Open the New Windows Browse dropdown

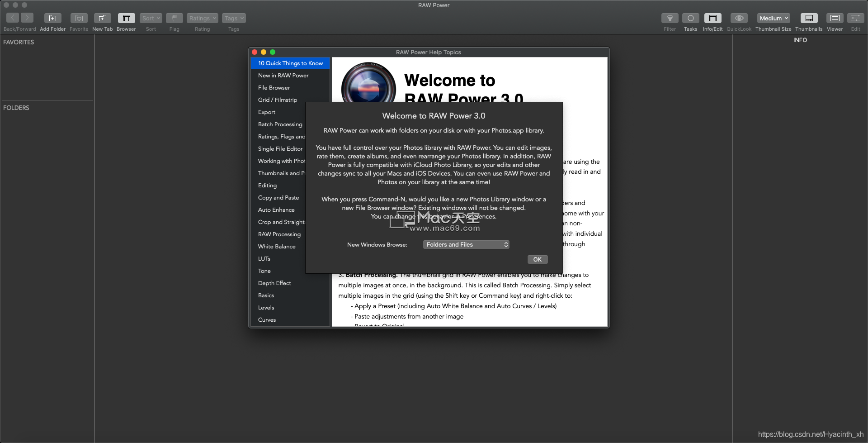click(x=466, y=244)
